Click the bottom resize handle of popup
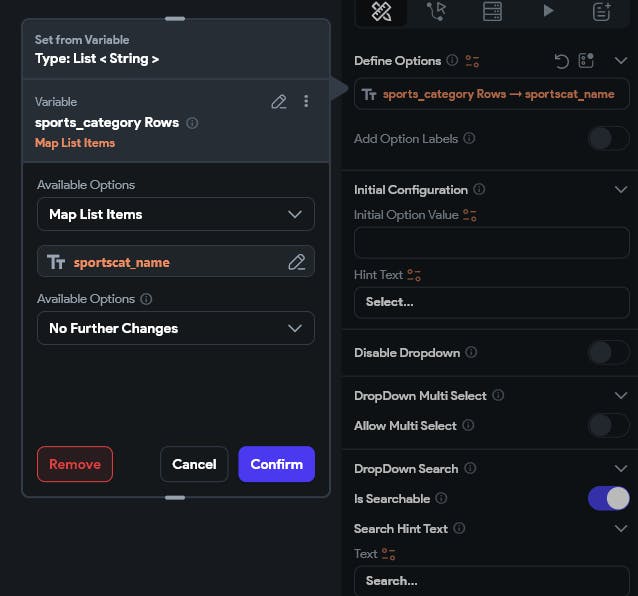638x596 pixels. (x=175, y=498)
